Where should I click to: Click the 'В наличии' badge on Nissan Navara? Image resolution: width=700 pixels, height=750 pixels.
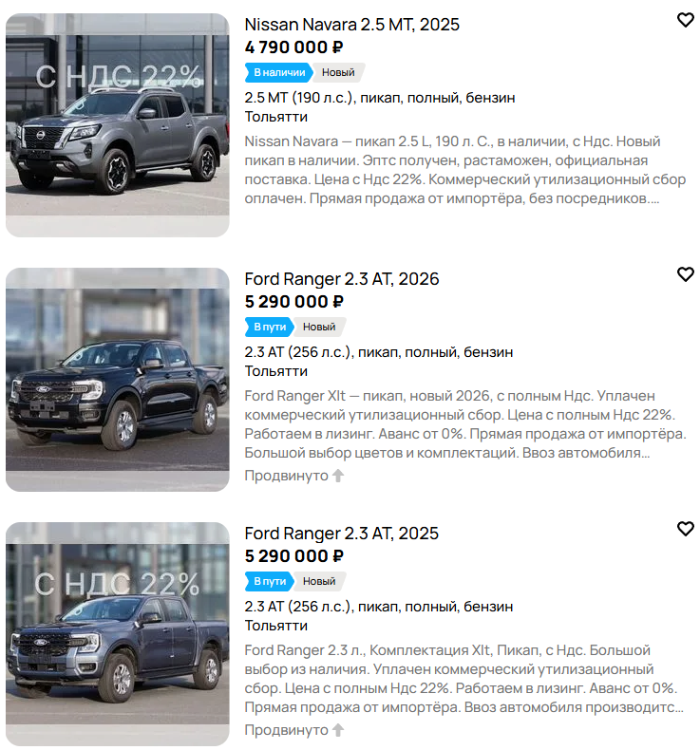279,73
